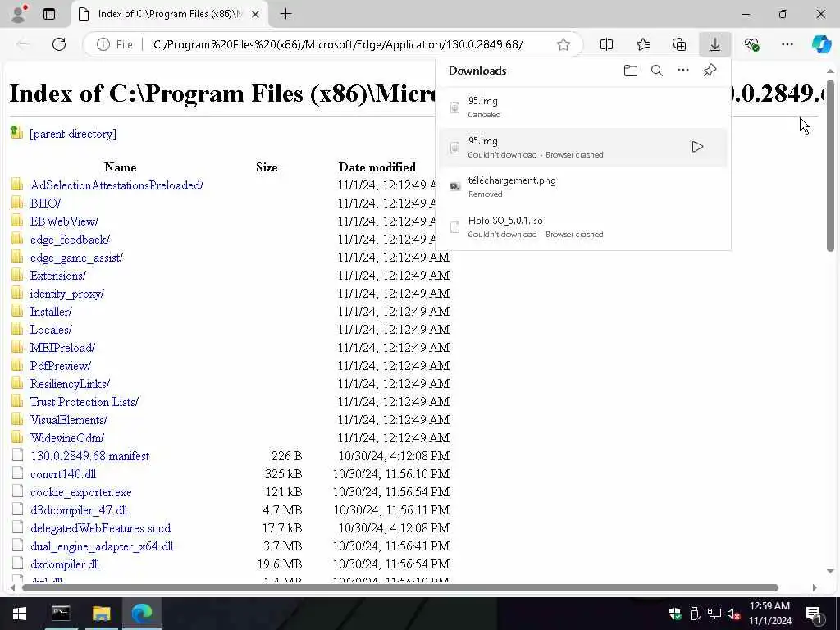Open dxcompiler.dll file link
Image resolution: width=840 pixels, height=630 pixels.
point(65,564)
